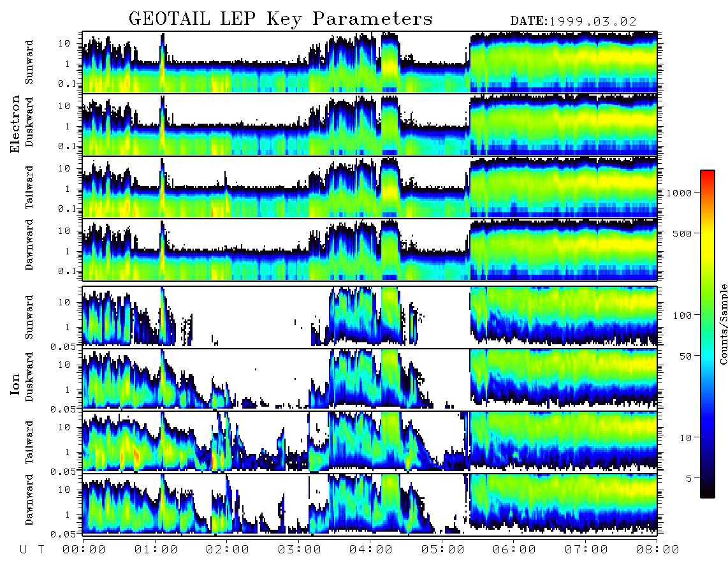This screenshot has height=561, width=728.
Task: Click the 06:00 time tick label
Action: tap(514, 550)
